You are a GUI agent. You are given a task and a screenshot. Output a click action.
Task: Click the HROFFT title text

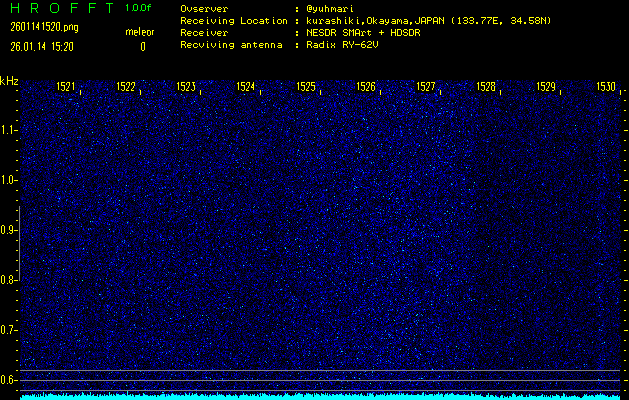pyautogui.click(x=62, y=8)
